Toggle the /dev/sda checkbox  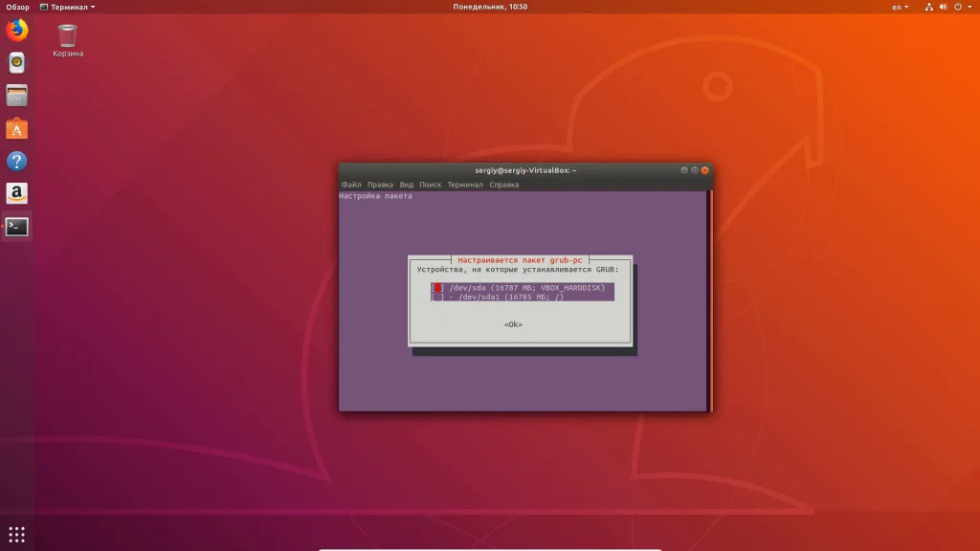(x=437, y=287)
